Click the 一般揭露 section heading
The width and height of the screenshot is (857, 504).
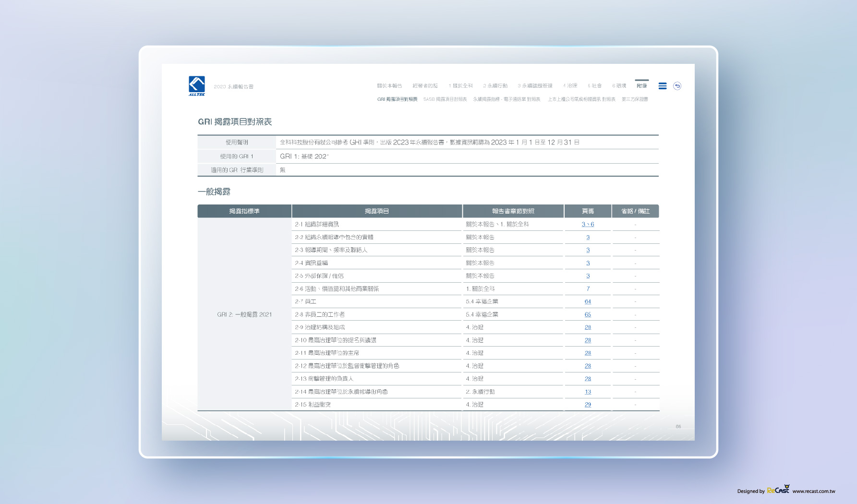click(214, 192)
